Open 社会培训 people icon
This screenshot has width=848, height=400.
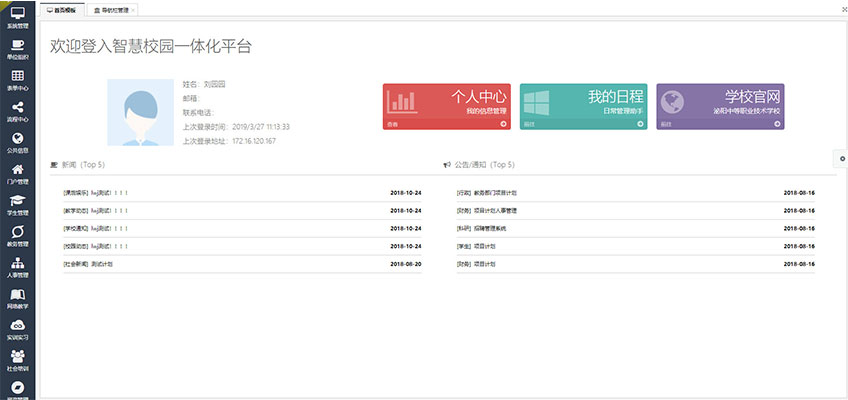pos(17,357)
